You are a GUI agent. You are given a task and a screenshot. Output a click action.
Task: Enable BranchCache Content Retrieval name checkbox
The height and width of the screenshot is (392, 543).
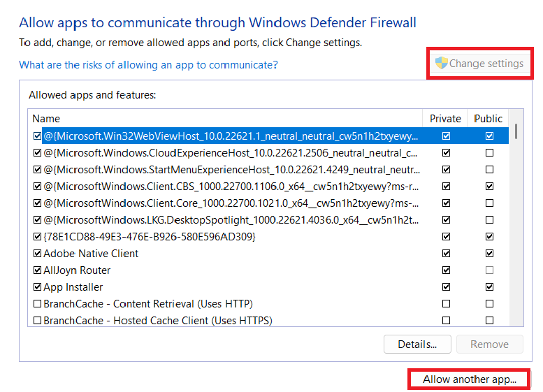38,304
